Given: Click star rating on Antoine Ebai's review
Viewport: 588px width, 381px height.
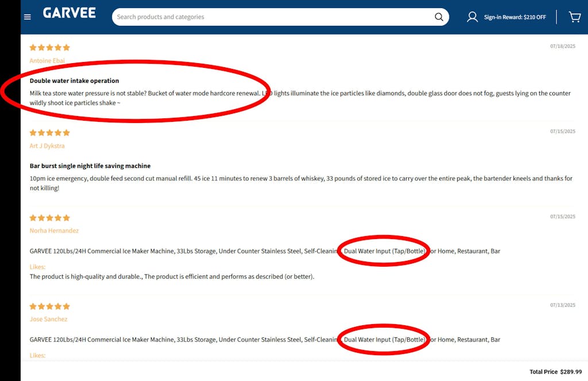Looking at the screenshot, I should (x=50, y=48).
